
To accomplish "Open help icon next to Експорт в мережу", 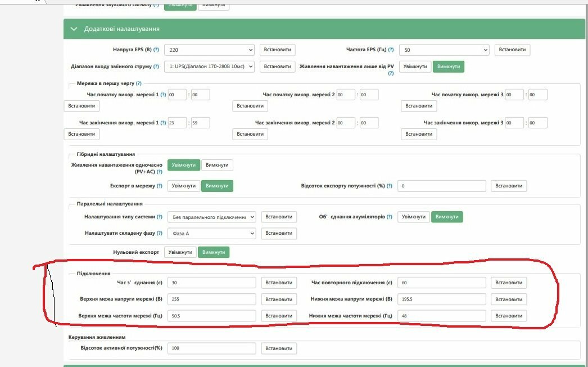I will pos(160,186).
